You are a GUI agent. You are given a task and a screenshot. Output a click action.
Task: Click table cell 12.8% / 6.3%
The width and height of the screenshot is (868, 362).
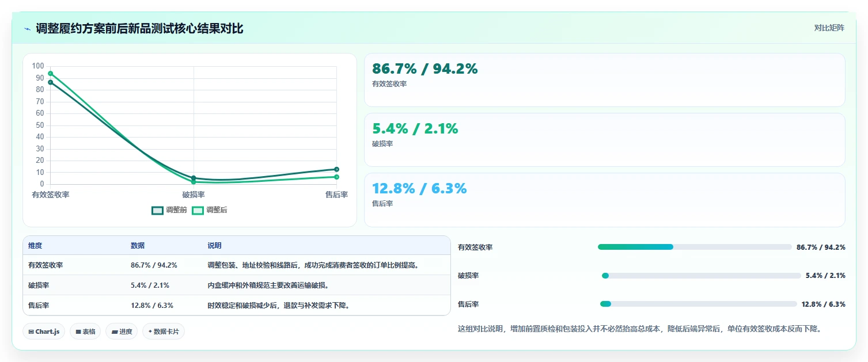[152, 306]
